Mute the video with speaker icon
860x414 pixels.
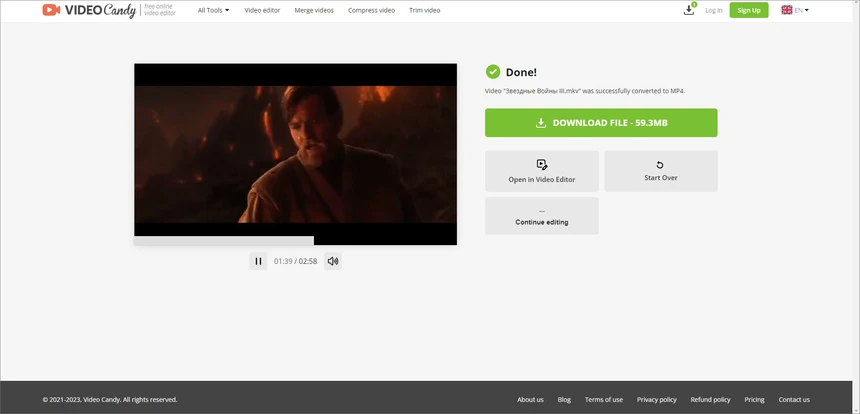coord(333,261)
